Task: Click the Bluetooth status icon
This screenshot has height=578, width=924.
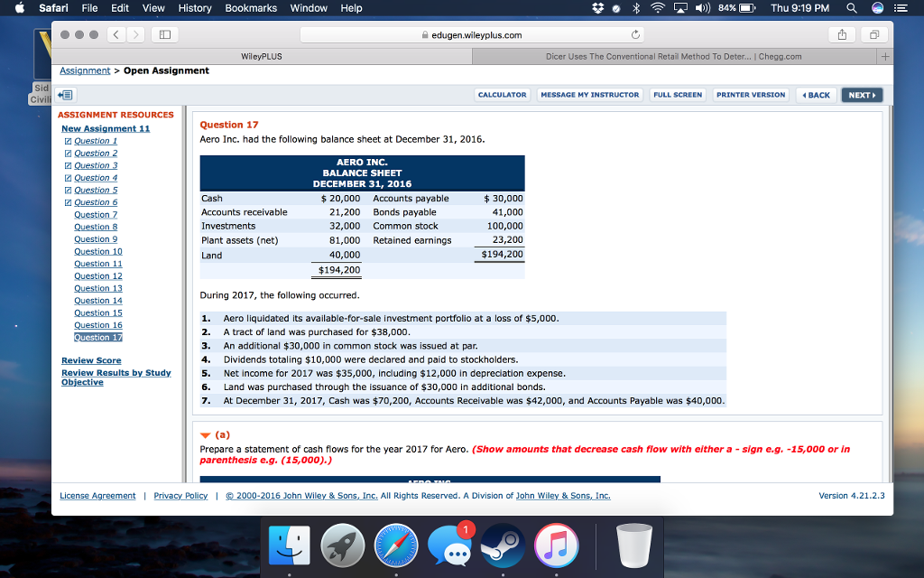Action: tap(636, 7)
